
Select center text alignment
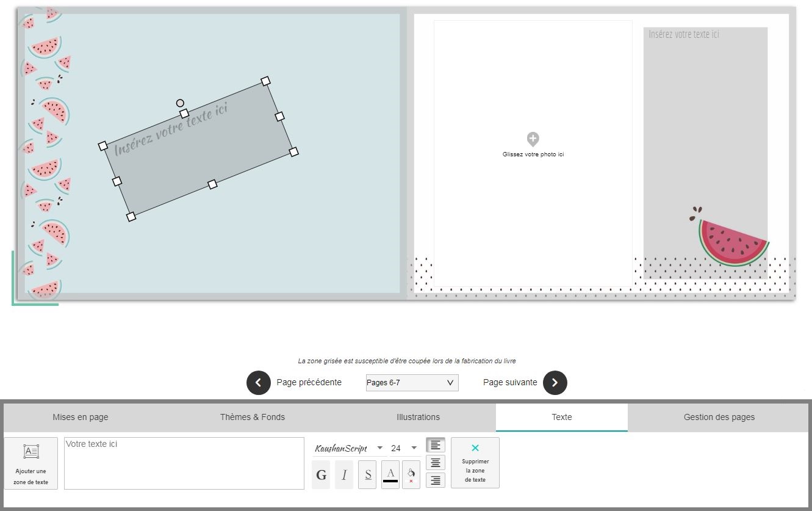tap(435, 463)
